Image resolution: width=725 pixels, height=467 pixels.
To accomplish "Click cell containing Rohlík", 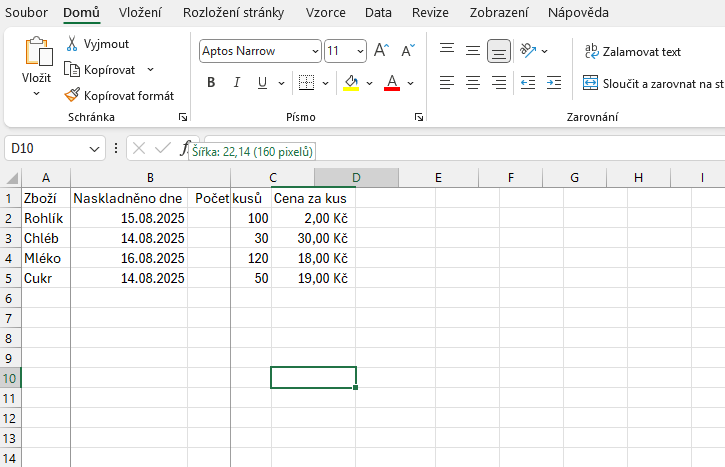I will 46,218.
